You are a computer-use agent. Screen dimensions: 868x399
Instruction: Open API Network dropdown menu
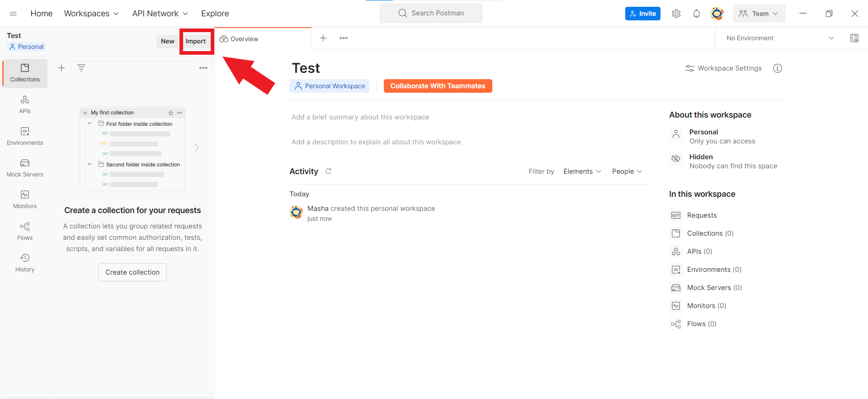coord(160,14)
